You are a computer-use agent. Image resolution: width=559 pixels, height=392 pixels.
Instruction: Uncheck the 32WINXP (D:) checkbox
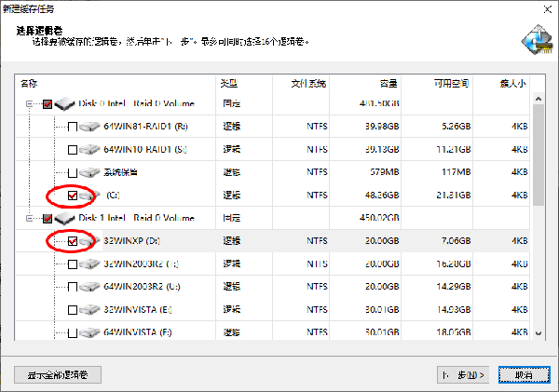[x=73, y=241]
